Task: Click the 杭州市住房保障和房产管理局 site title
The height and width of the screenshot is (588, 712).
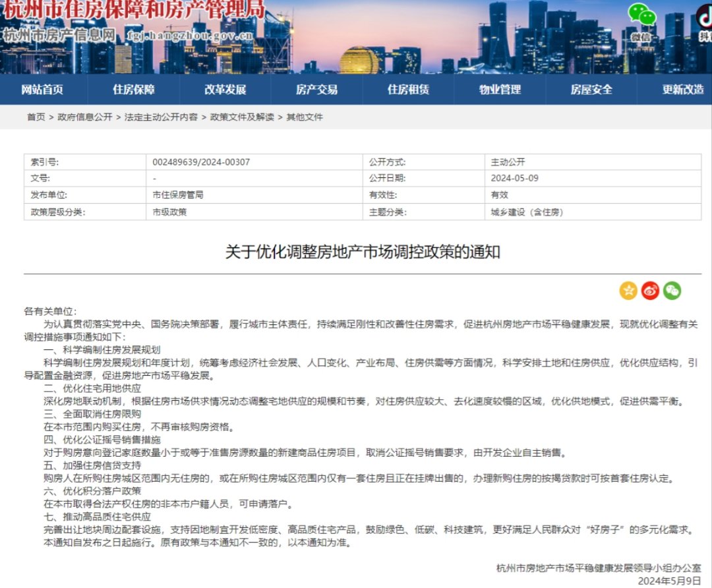Action: click(x=134, y=10)
